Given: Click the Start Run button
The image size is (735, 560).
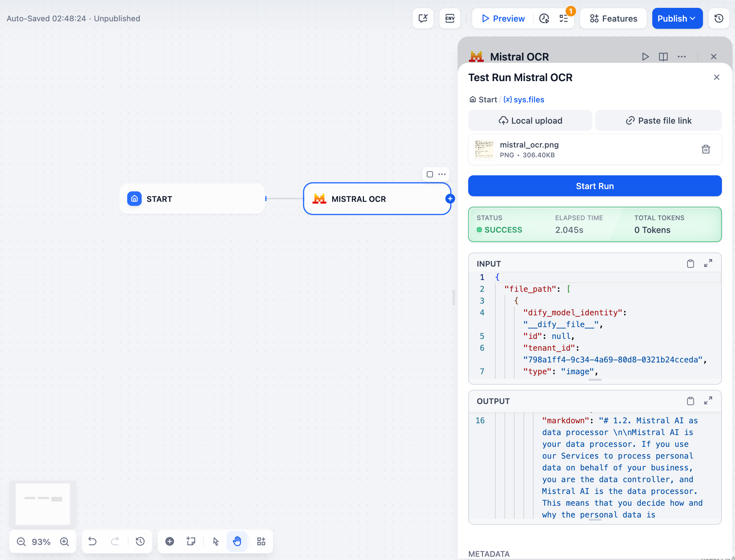Looking at the screenshot, I should pos(594,186).
